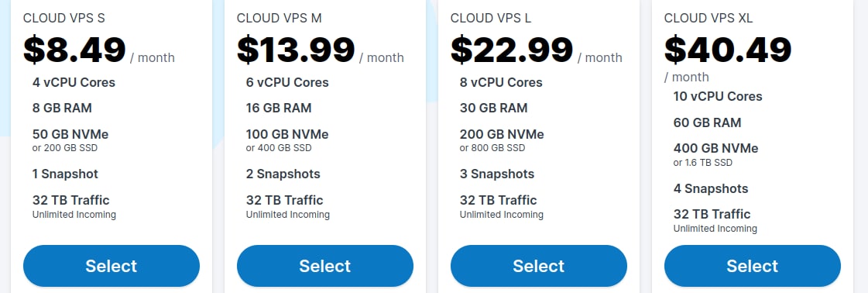
Task: Click the $13.99 monthly price
Action: click(296, 50)
